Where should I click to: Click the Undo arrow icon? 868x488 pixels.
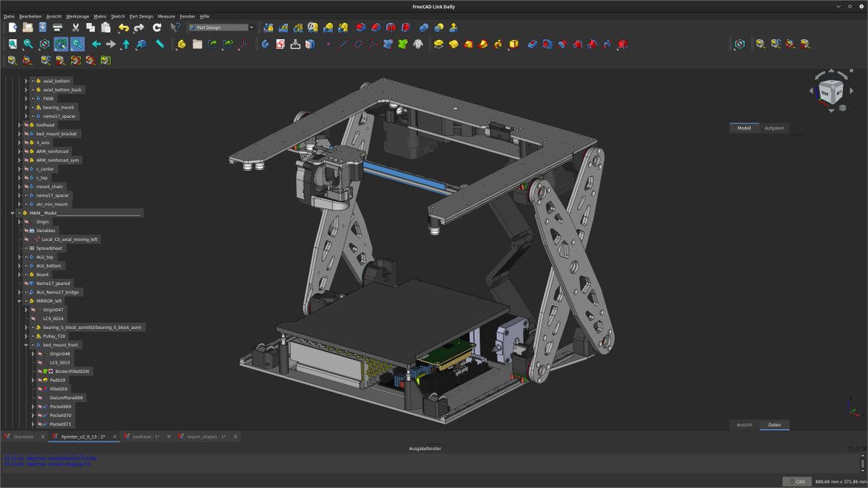124,27
